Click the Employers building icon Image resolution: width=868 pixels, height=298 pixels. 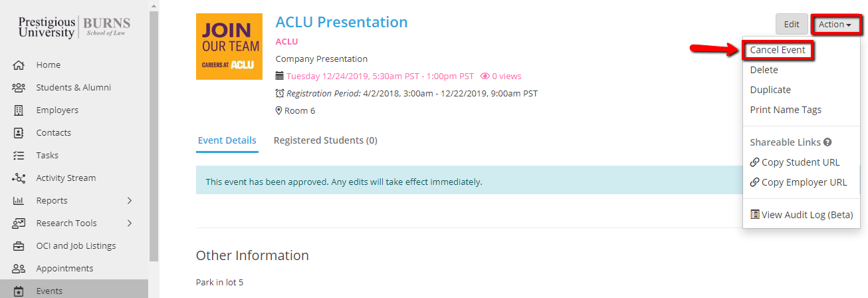click(19, 110)
